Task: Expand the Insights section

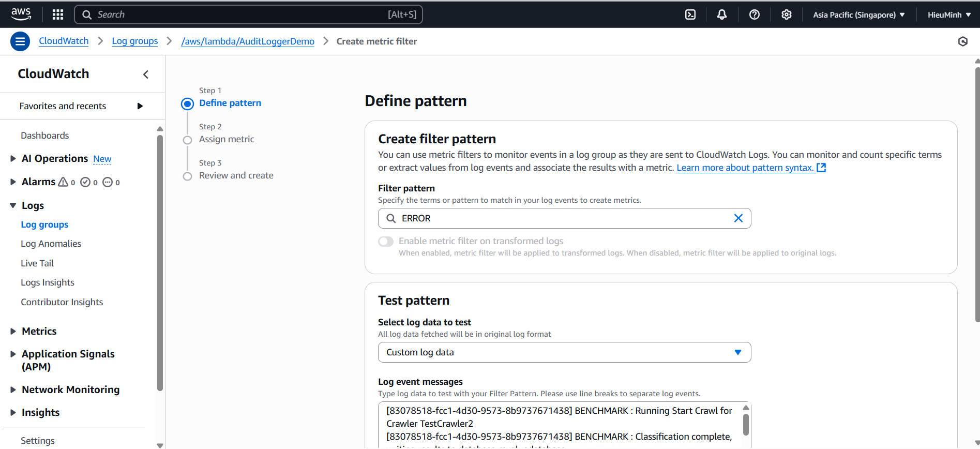Action: pyautogui.click(x=13, y=412)
